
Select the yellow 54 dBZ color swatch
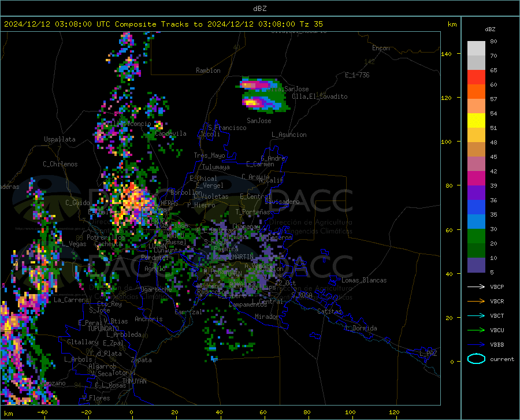pyautogui.click(x=476, y=121)
